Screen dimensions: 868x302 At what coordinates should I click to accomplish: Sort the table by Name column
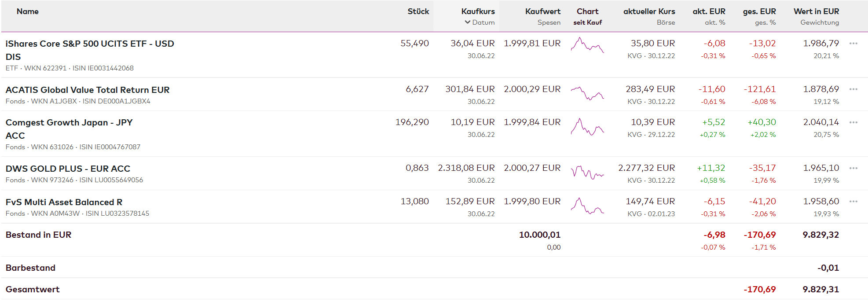(x=27, y=11)
